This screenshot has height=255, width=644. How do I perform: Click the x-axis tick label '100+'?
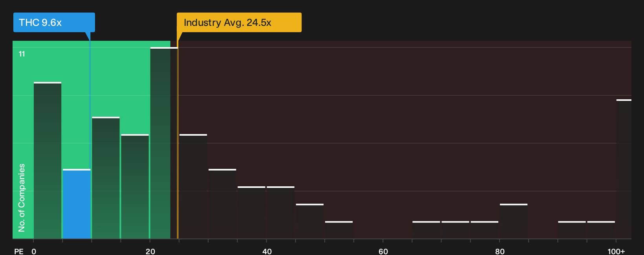tap(616, 251)
